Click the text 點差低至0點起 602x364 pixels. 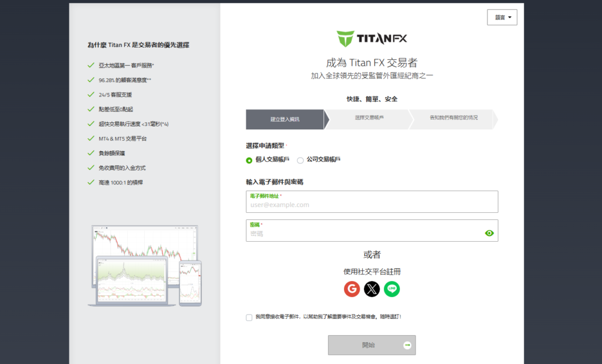[116, 109]
